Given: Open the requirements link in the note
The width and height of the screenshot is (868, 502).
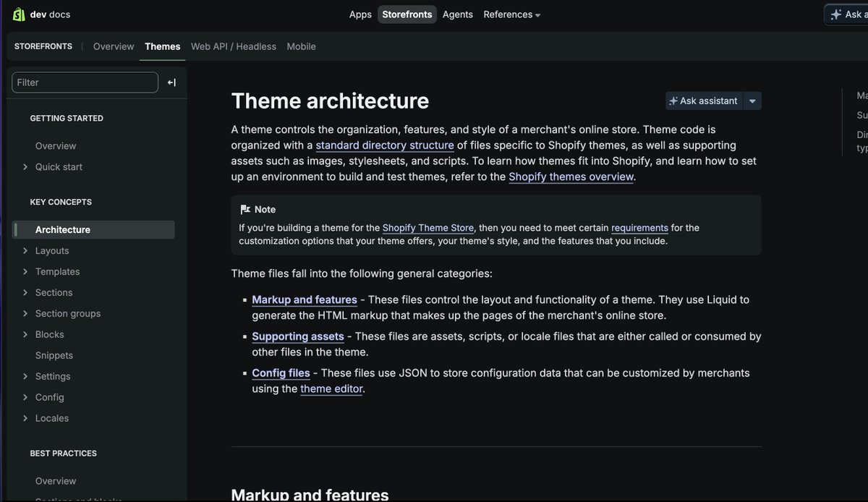Looking at the screenshot, I should click(639, 228).
